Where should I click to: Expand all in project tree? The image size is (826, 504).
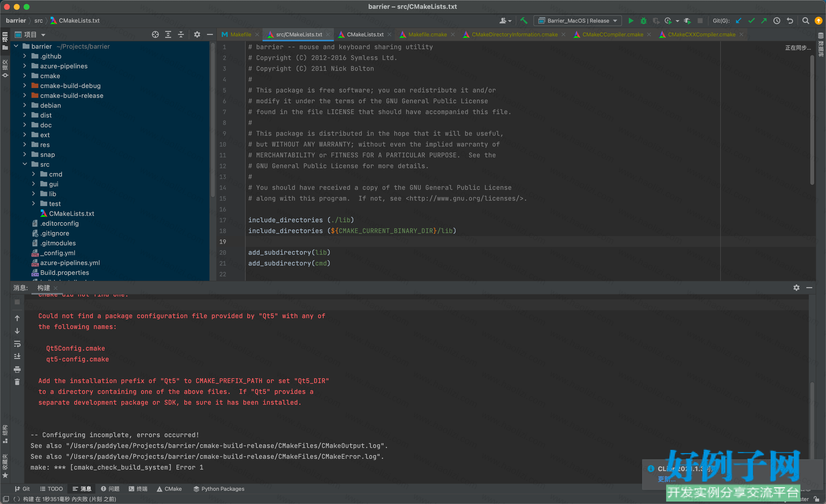coord(168,34)
